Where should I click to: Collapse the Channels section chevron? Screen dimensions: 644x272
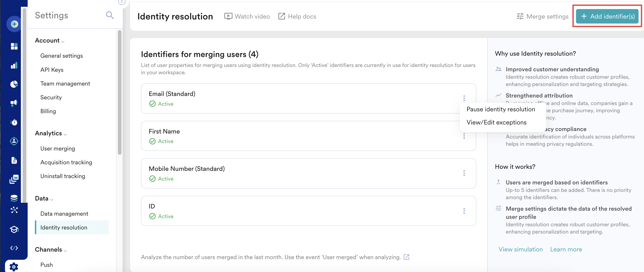click(x=65, y=251)
